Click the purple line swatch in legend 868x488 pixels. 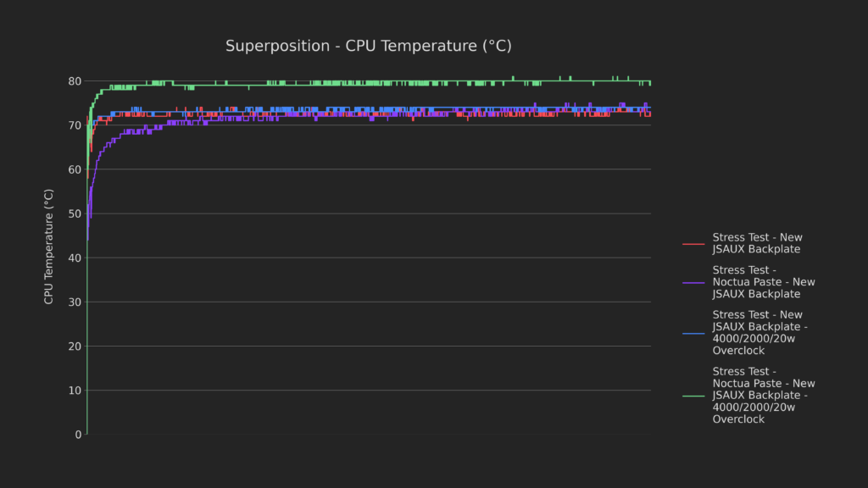(693, 282)
